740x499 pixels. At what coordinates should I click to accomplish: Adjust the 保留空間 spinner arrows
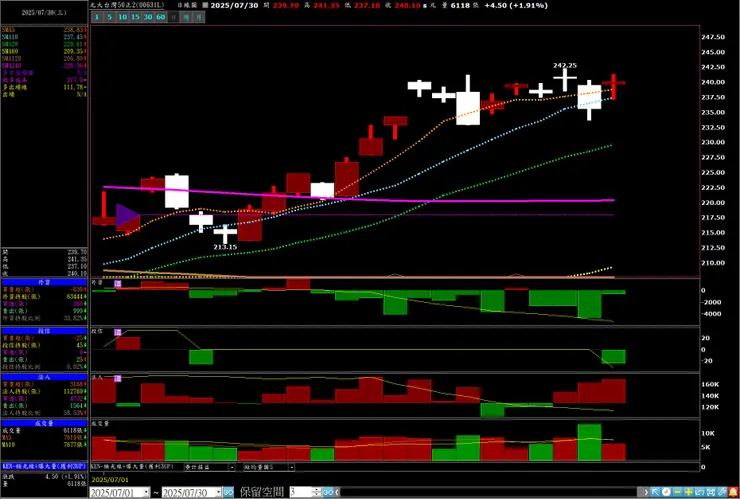pyautogui.click(x=317, y=492)
